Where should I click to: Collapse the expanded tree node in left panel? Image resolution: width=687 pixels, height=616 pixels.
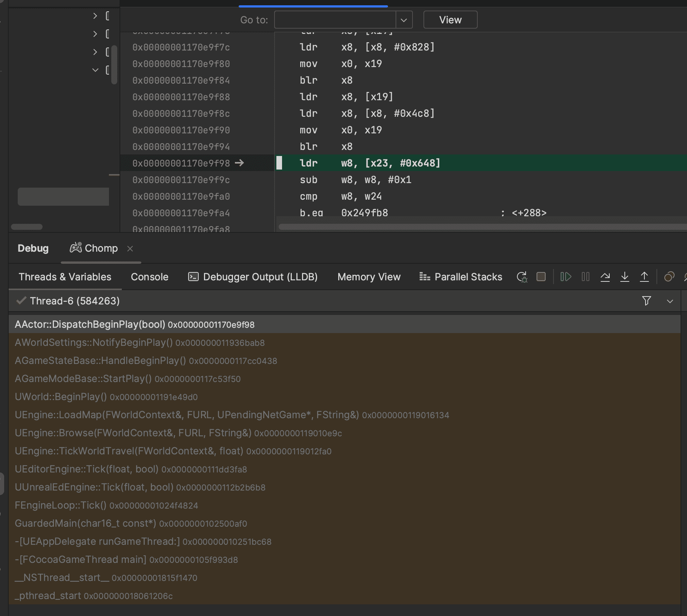(95, 70)
